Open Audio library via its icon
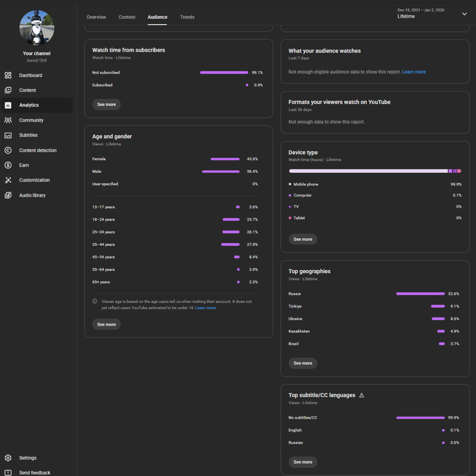This screenshot has width=476, height=476. click(x=8, y=195)
